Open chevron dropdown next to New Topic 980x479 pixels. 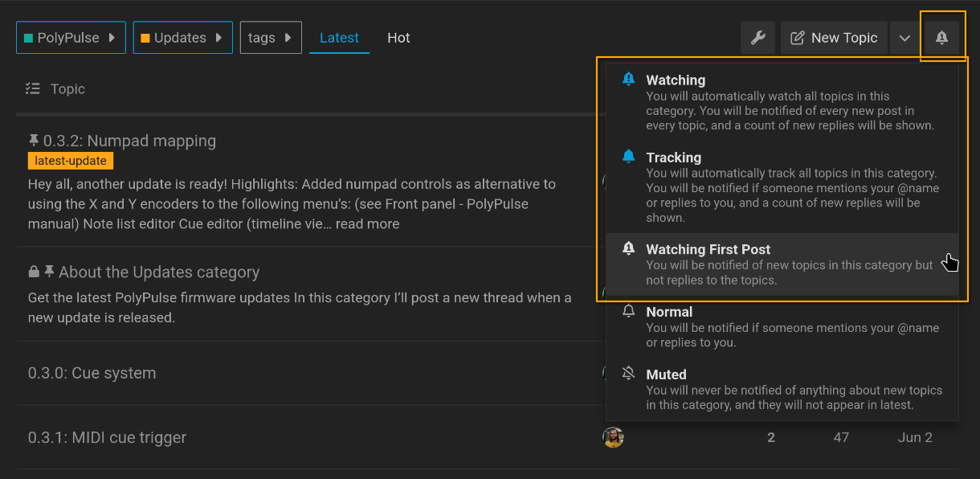905,38
